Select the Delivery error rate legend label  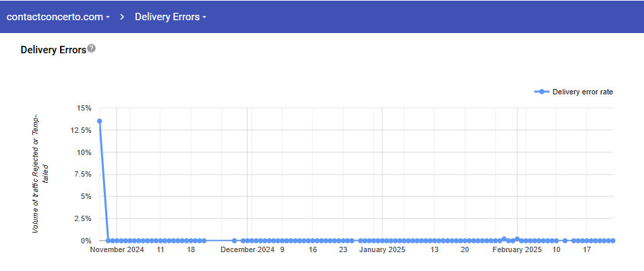tap(582, 92)
